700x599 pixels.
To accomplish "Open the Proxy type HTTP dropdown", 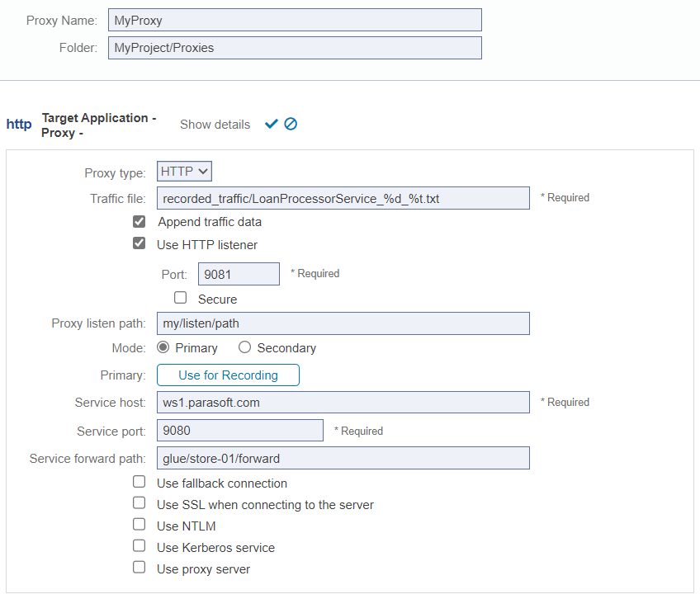I will click(x=184, y=172).
